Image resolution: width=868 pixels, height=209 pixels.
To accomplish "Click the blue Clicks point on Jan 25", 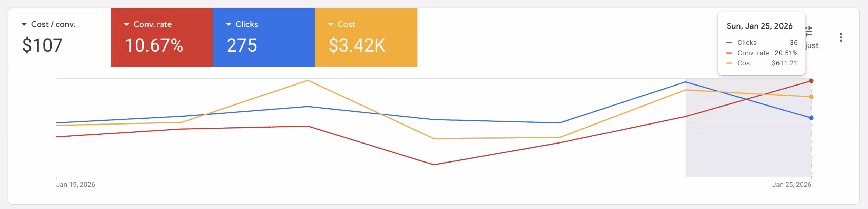I will pyautogui.click(x=811, y=118).
